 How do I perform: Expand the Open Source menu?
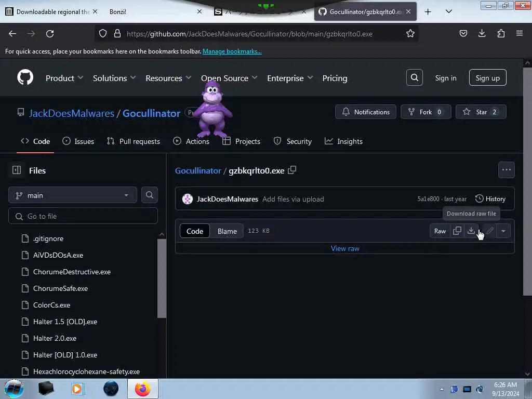pos(229,78)
